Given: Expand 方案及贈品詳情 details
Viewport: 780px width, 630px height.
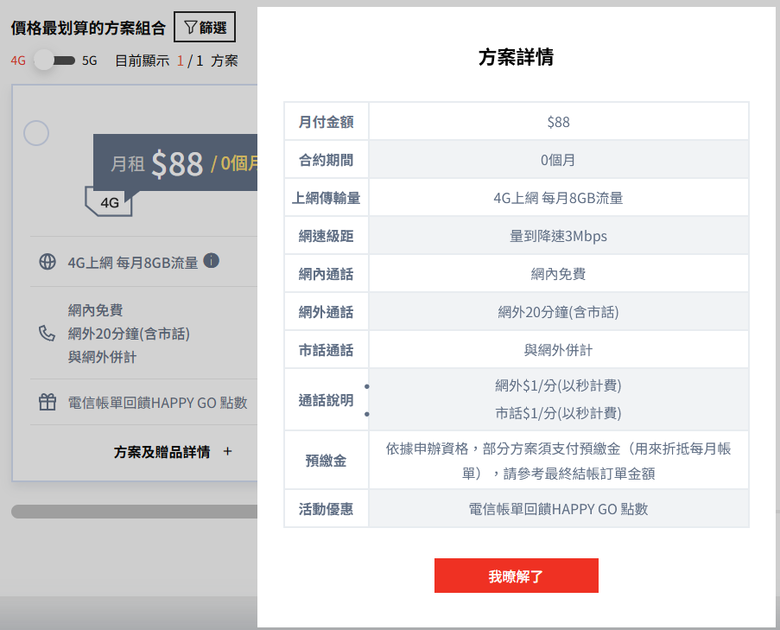Looking at the screenshot, I should tap(173, 452).
